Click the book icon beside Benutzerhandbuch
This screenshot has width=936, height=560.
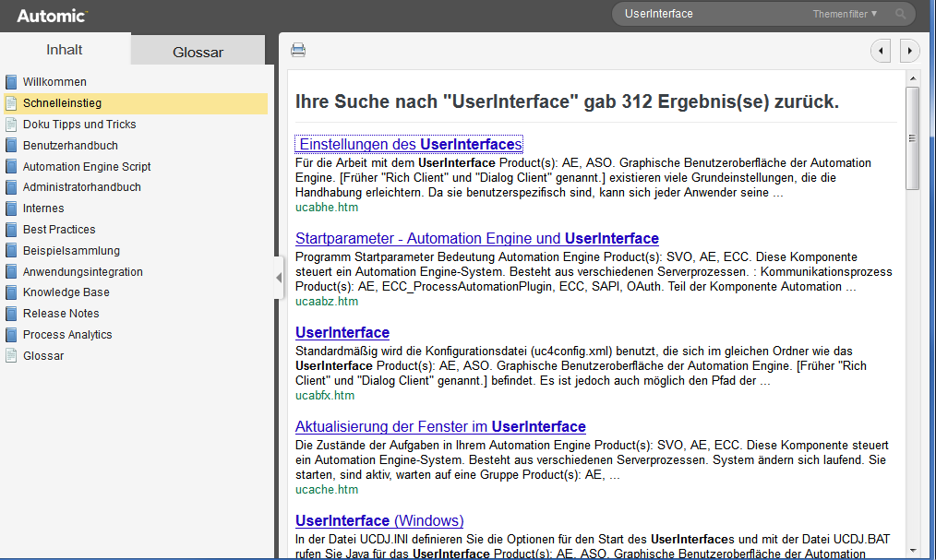point(11,145)
